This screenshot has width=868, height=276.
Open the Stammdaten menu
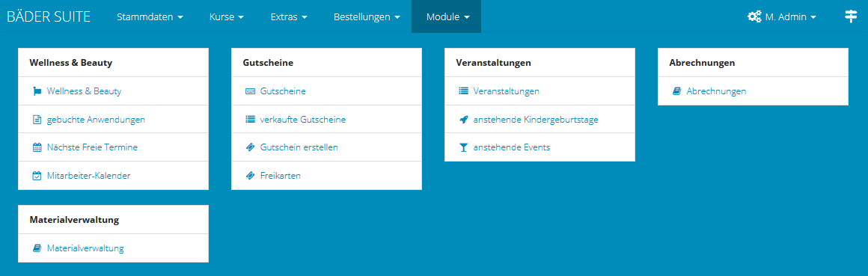coord(150,16)
